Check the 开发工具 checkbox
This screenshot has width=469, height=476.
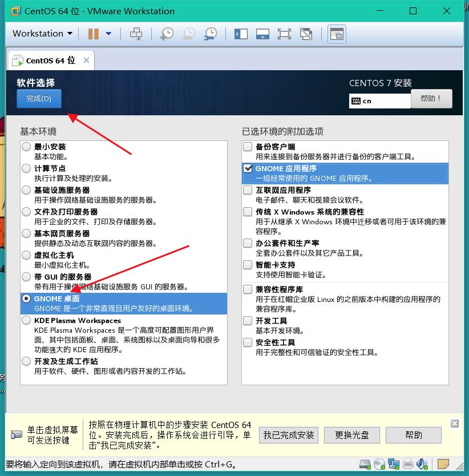(248, 321)
